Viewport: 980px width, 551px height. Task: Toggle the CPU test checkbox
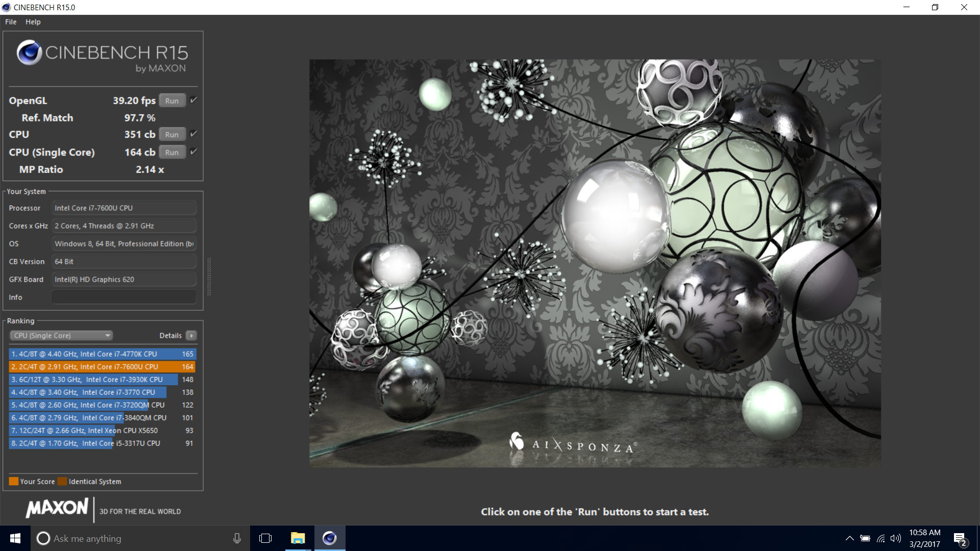point(193,134)
